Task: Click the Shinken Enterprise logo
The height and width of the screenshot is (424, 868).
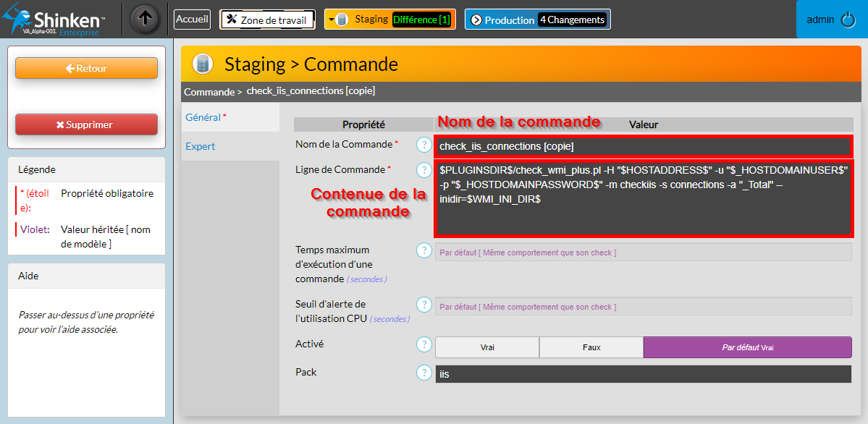Action: tap(53, 21)
